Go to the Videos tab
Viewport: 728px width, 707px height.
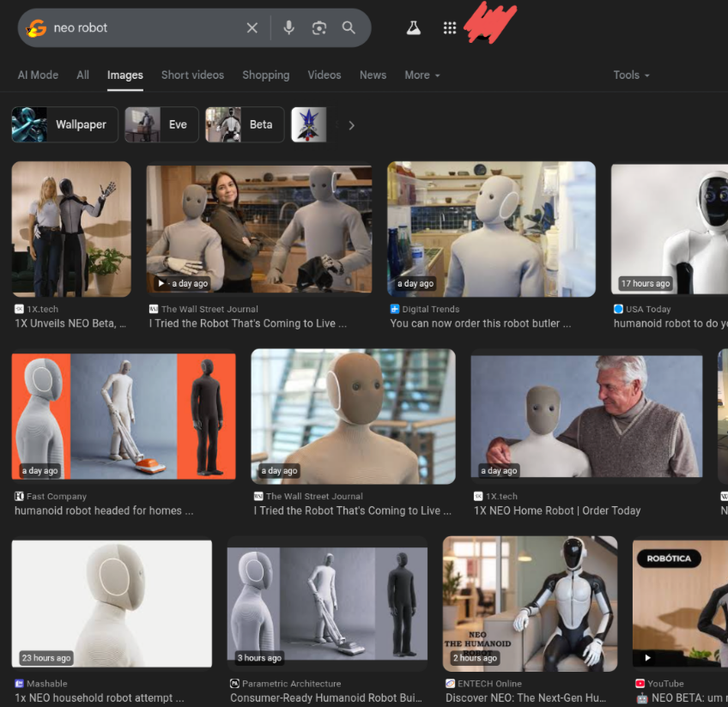point(324,76)
